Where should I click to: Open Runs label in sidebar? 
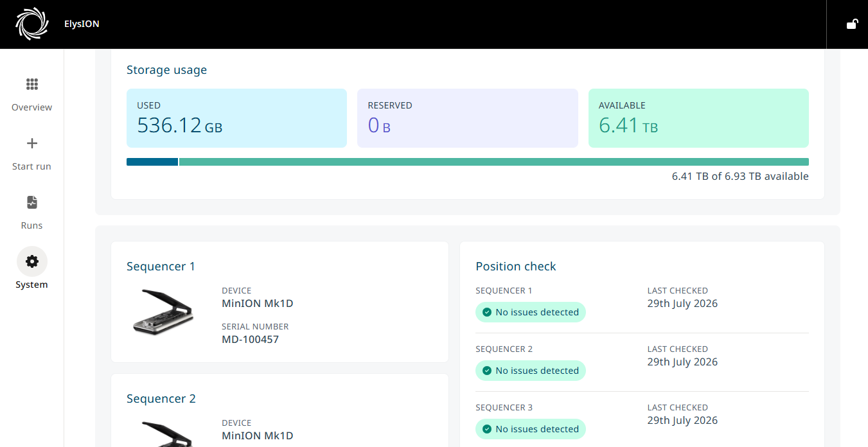(32, 225)
